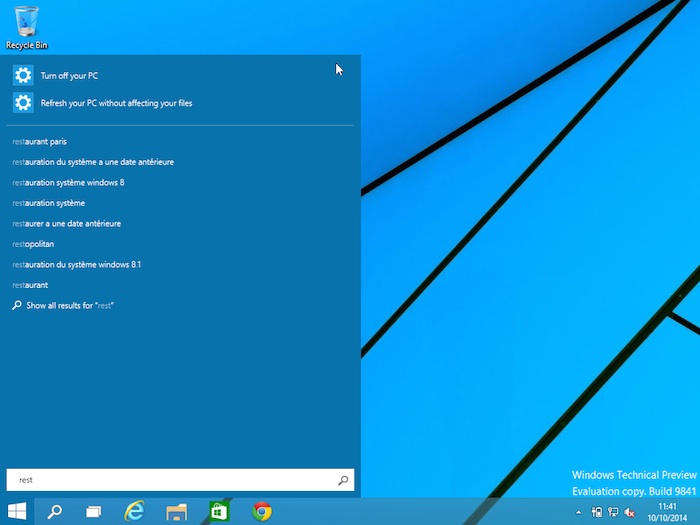The height and width of the screenshot is (525, 700).
Task: Launch Google Chrome from the taskbar
Action: pos(262,511)
